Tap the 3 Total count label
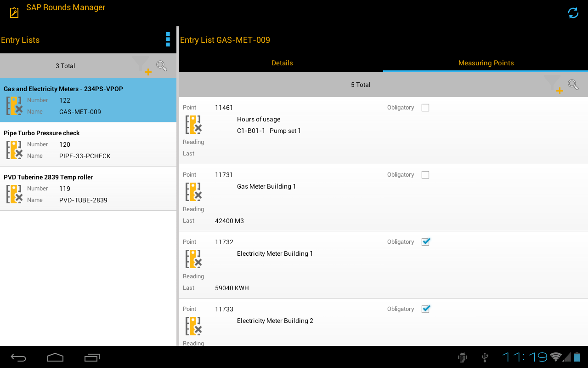Screen dimensions: 588x368 pyautogui.click(x=65, y=66)
